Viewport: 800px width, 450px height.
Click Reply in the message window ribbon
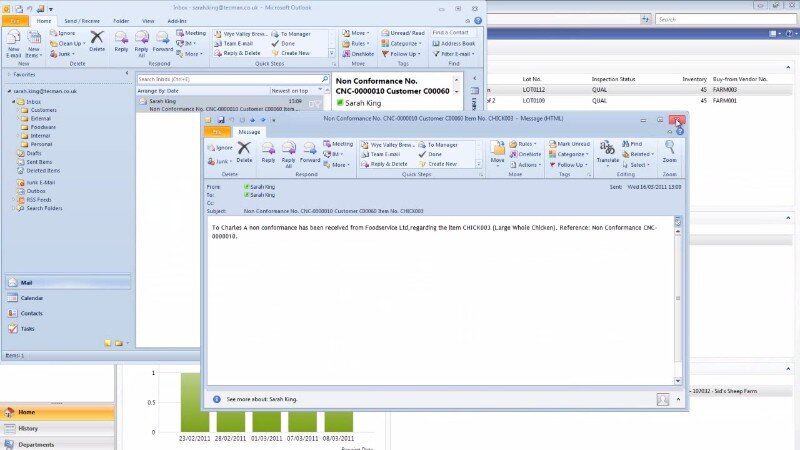[267, 151]
